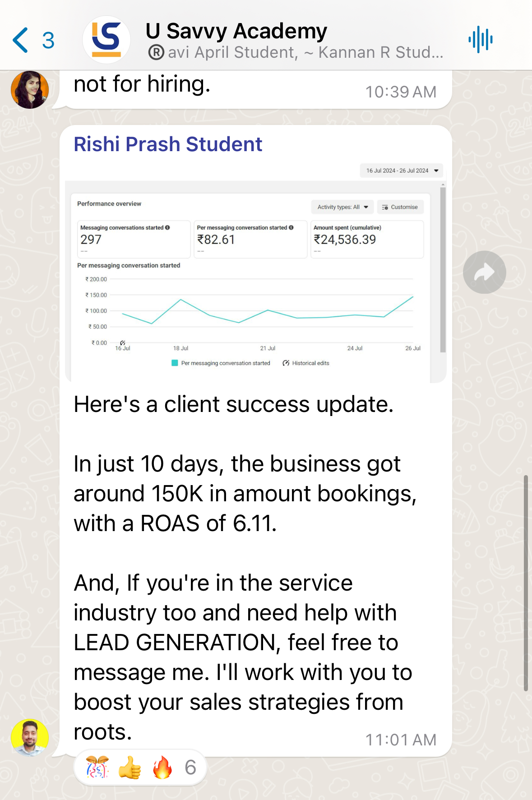Open the U Savvy Academy group avatar
532x800 pixels.
click(x=106, y=40)
